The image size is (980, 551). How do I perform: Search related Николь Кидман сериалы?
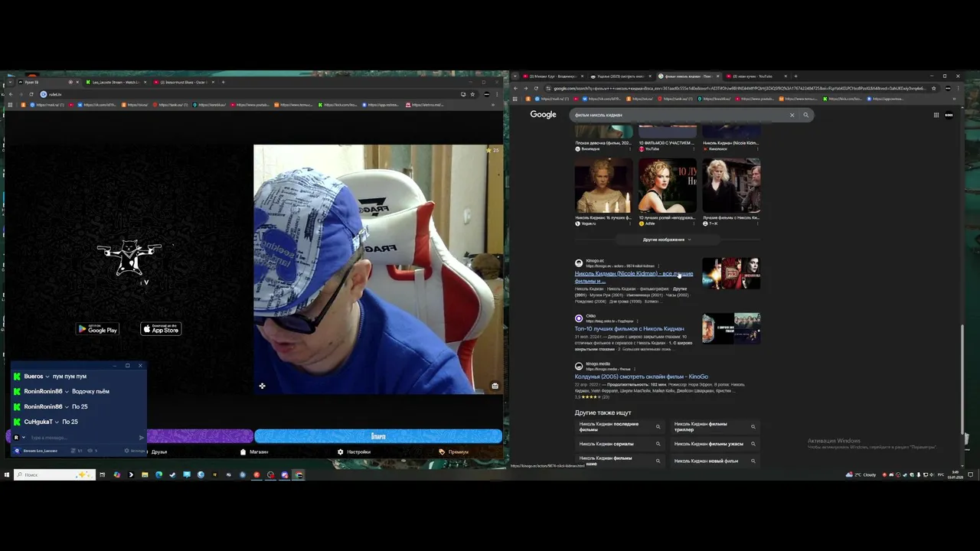click(x=619, y=444)
